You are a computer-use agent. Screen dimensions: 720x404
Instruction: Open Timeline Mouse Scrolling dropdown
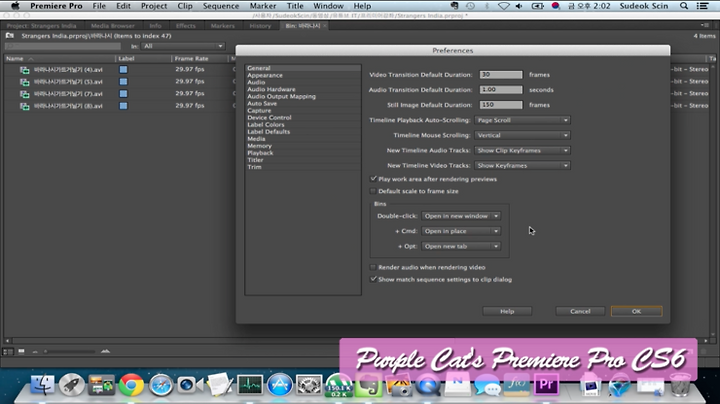[x=523, y=135]
